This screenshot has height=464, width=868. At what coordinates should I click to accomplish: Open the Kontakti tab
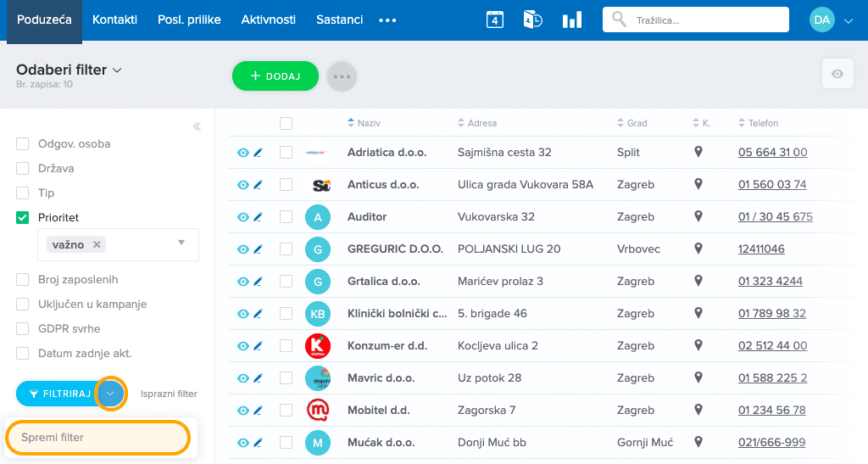tap(114, 20)
